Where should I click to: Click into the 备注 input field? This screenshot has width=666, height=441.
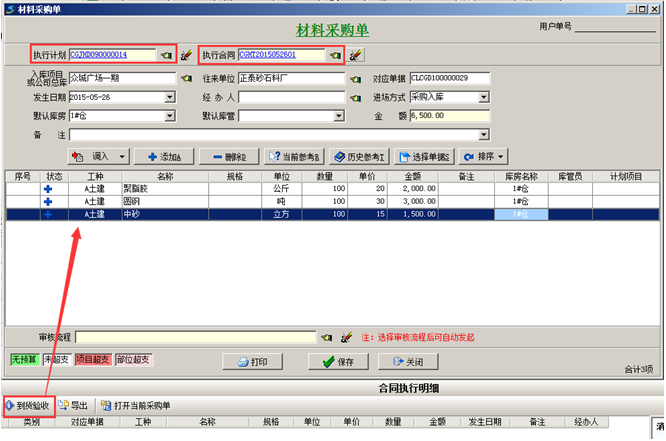tap(279, 135)
